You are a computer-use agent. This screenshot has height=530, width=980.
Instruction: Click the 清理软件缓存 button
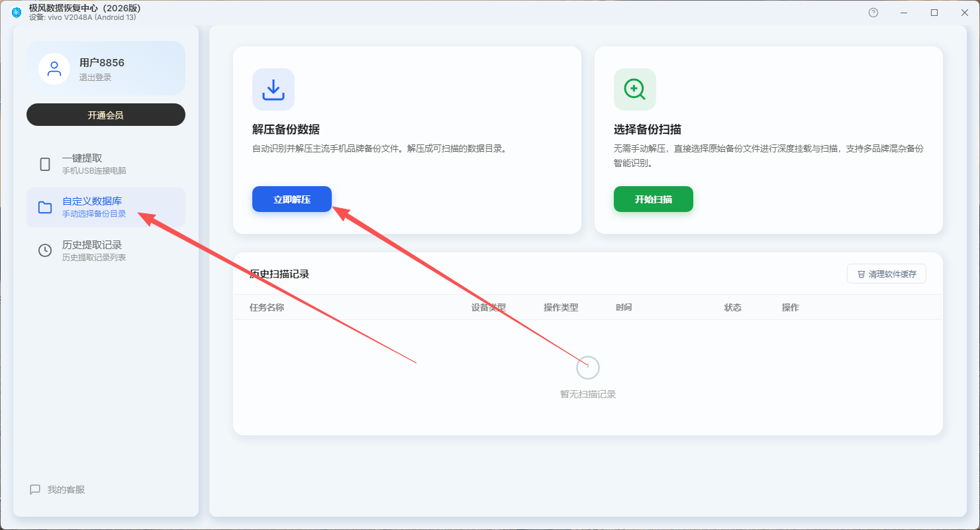coord(887,274)
